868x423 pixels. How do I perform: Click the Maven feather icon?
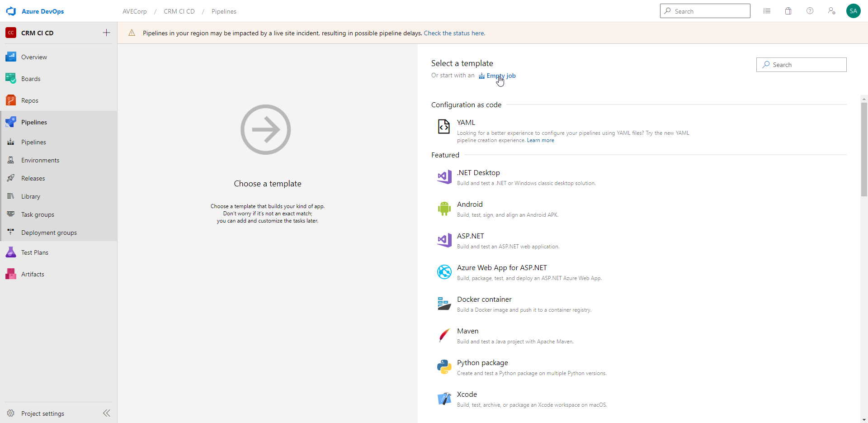[x=444, y=335]
